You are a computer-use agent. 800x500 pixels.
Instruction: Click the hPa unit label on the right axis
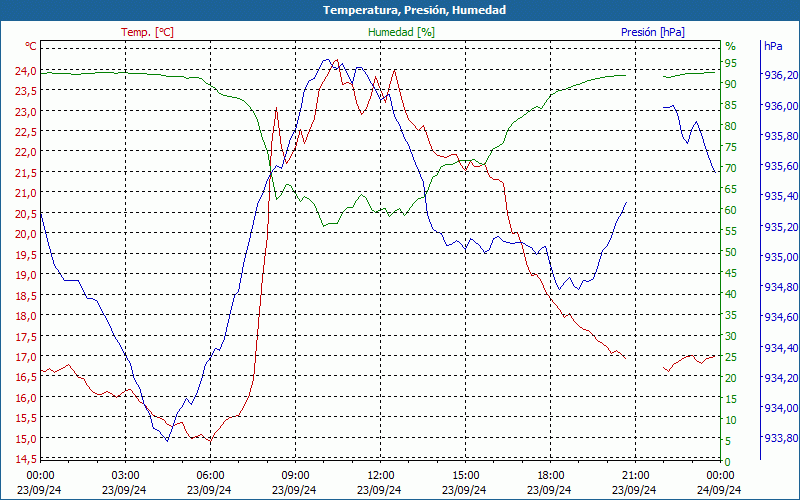773,46
